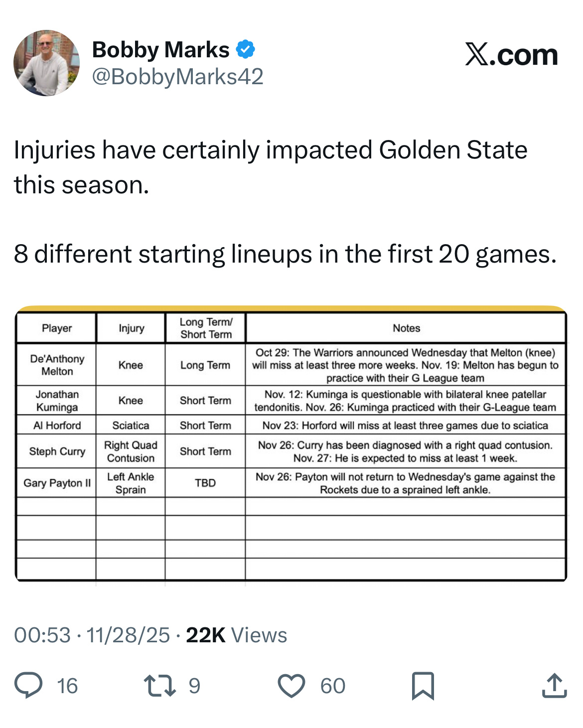583x728 pixels.
Task: Click the X.com logo
Action: tap(511, 54)
